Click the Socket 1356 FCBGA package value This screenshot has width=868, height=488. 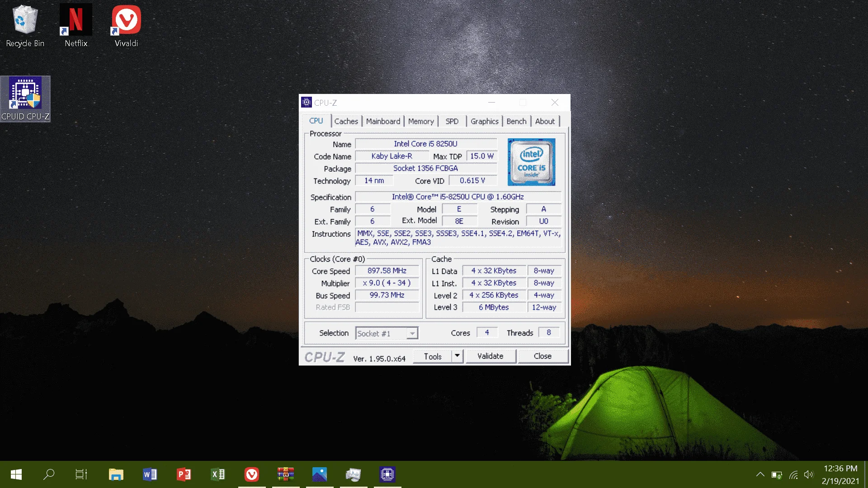[425, 168]
